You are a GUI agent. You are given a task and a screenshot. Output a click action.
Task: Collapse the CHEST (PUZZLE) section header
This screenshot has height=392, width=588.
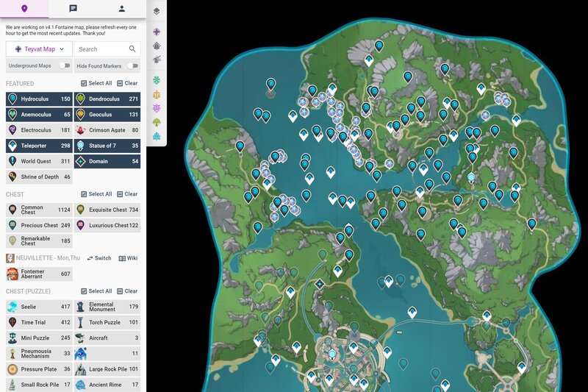25,291
